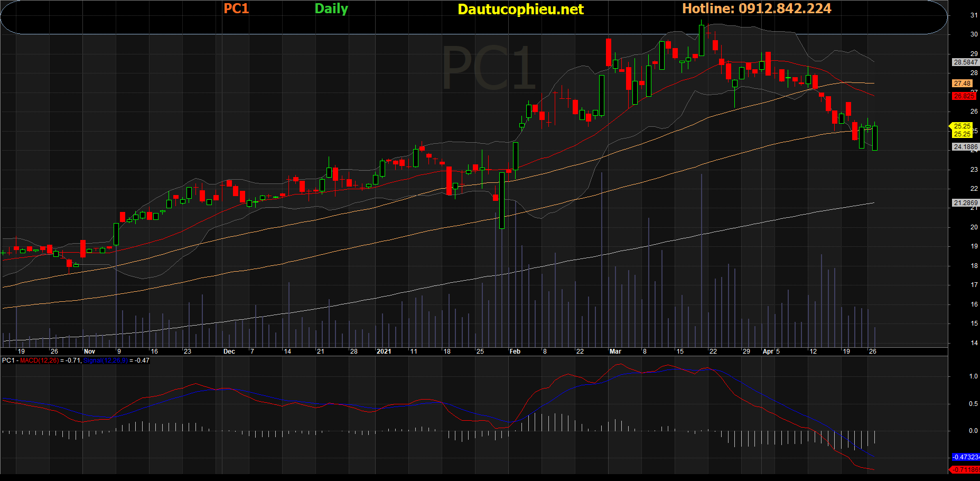Image resolution: width=980 pixels, height=481 pixels.
Task: Select the orange 27.48 price tag
Action: (963, 84)
